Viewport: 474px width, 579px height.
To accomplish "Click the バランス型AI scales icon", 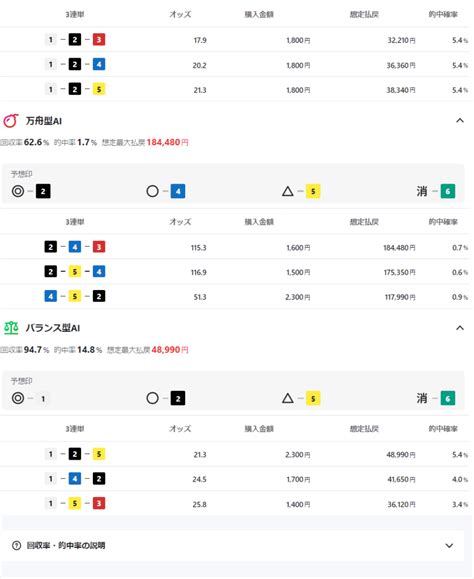I will coord(11,328).
